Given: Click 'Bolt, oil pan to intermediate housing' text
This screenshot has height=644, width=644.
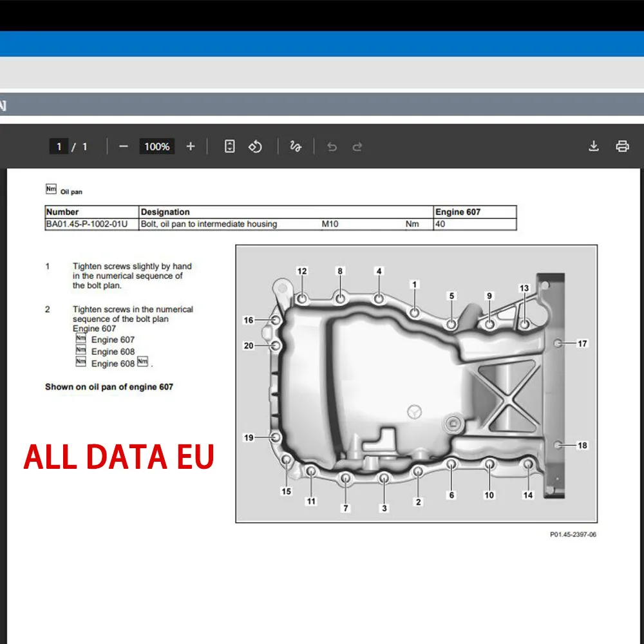Looking at the screenshot, I should 209,224.
